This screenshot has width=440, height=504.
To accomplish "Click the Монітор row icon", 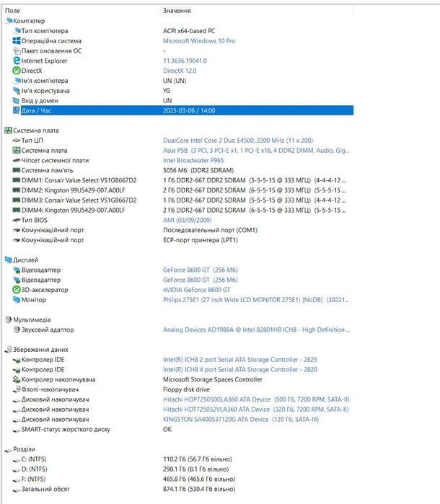I will tap(17, 299).
